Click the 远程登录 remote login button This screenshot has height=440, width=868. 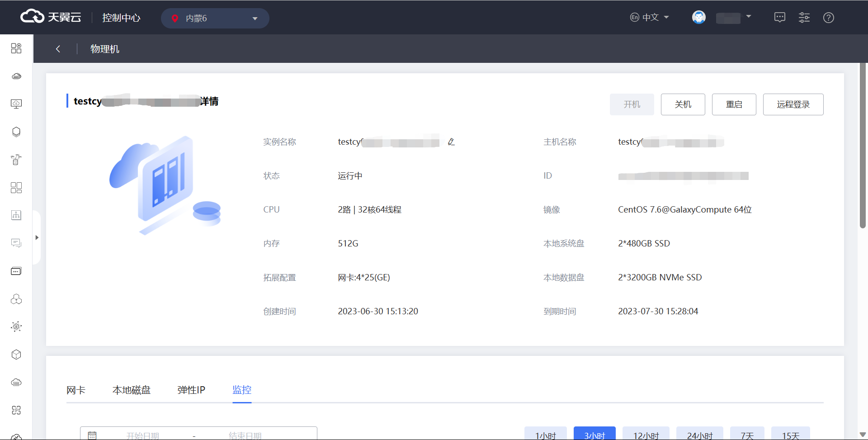point(793,104)
